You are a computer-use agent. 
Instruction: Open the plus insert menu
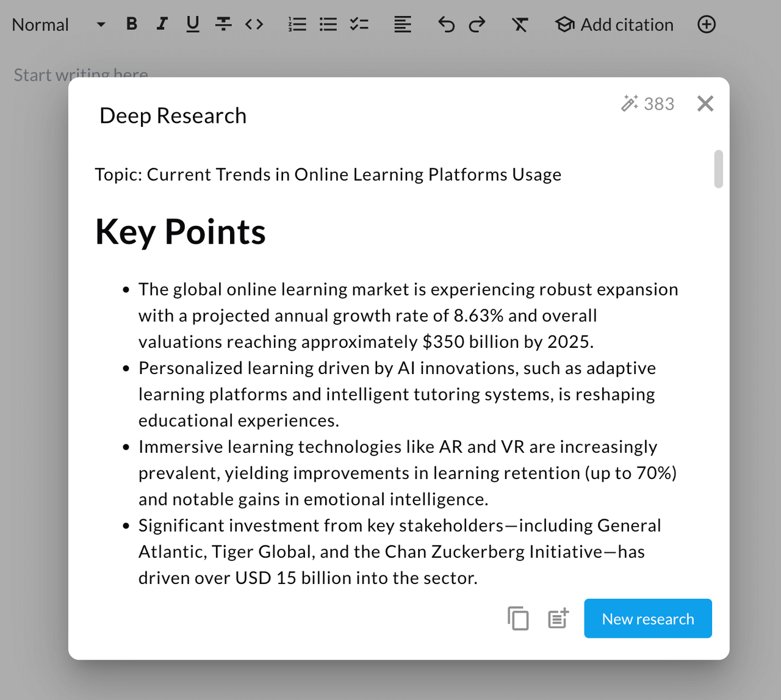707,24
